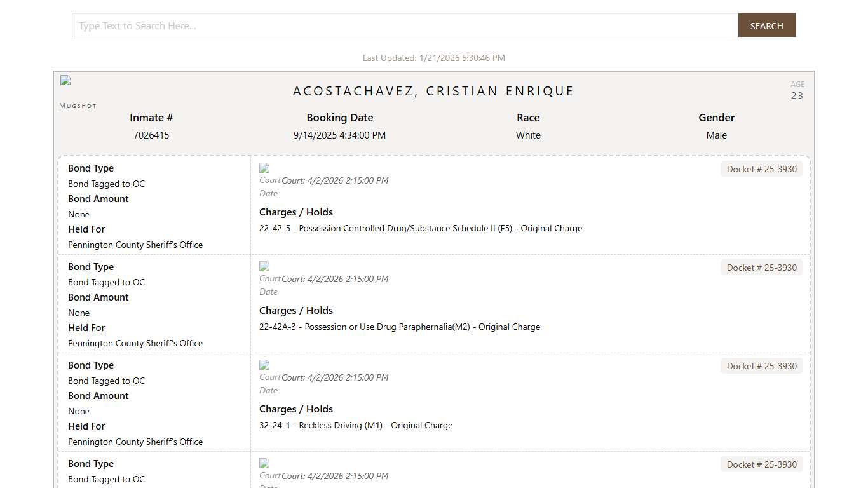868x488 pixels.
Task: Select Docket # badge for Schedule II drug charge
Action: coord(761,169)
